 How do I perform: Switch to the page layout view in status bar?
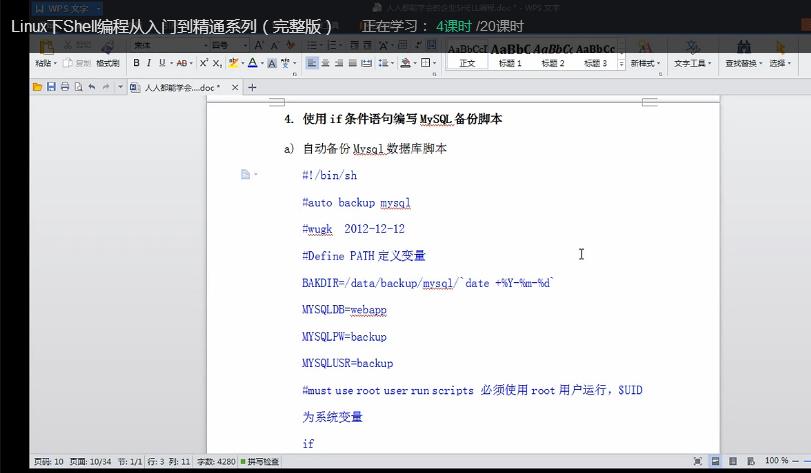pos(717,461)
